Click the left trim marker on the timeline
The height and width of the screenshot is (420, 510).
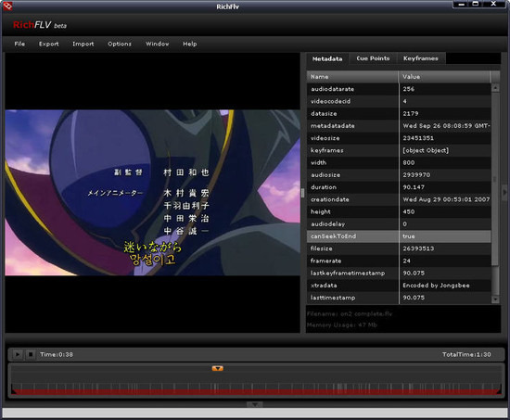[x=14, y=390]
